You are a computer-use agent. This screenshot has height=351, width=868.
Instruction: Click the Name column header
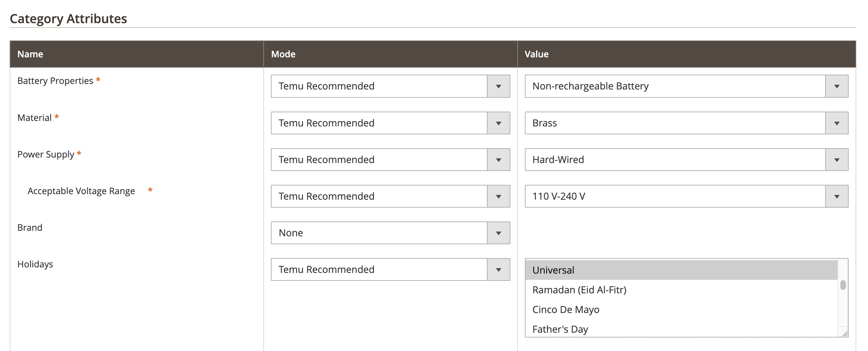[30, 54]
